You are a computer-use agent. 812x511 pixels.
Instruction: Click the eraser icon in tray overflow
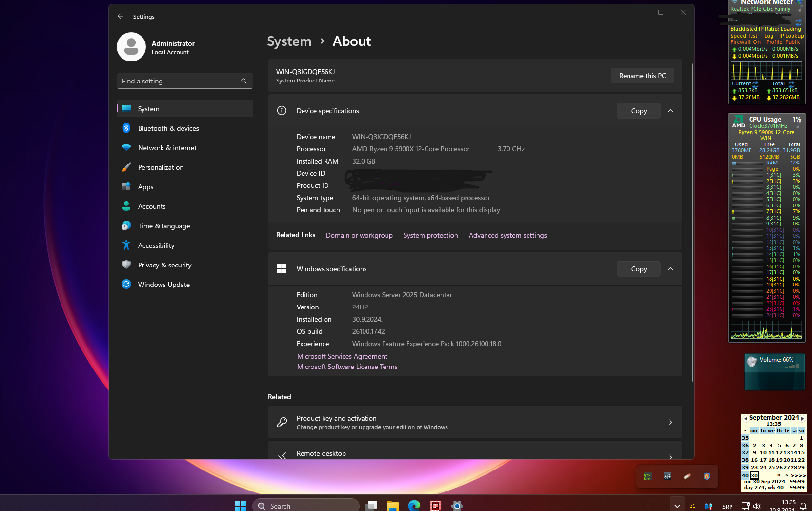coord(687,476)
